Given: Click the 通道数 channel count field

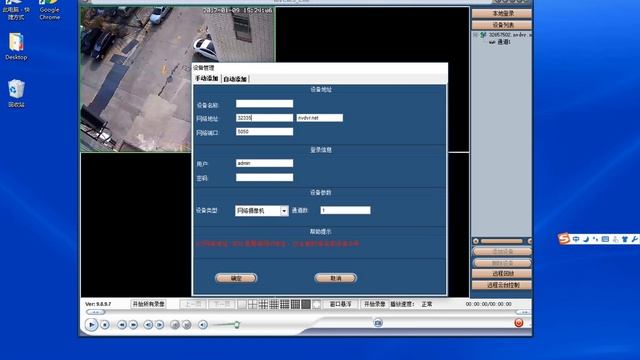Looking at the screenshot, I should pyautogui.click(x=345, y=210).
